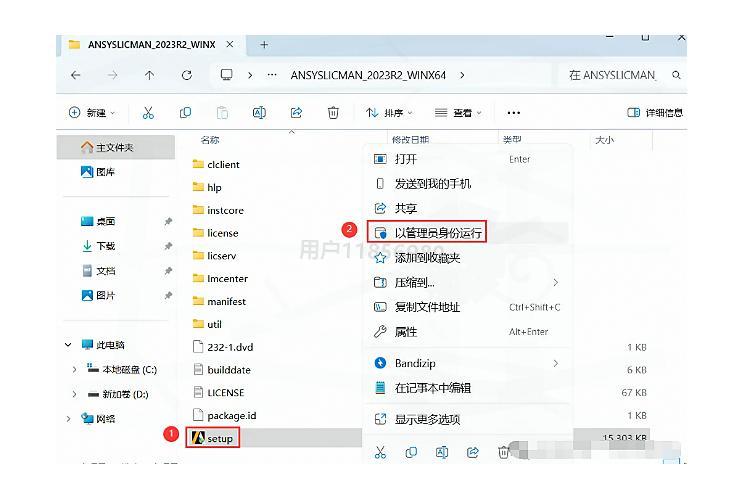The width and height of the screenshot is (744, 500).
Task: Click the Cut icon in the toolbar
Action: coord(148,112)
